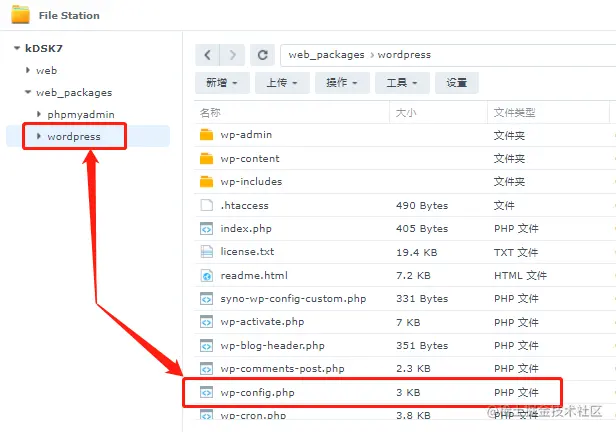616x432 pixels.
Task: Click the wp-comments-post.php file icon
Action: click(206, 369)
